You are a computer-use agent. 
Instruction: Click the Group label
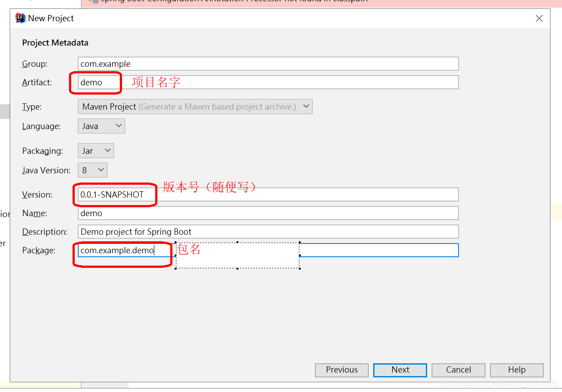35,64
